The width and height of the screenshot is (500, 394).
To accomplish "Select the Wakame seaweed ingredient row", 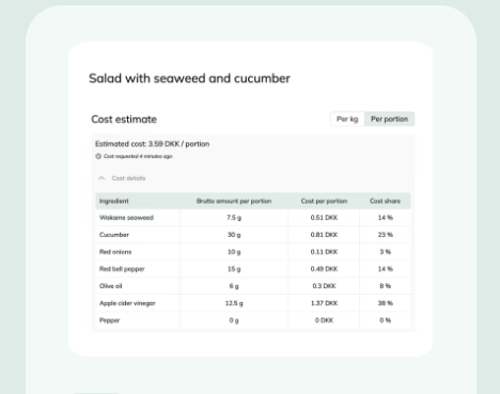I will (253, 218).
